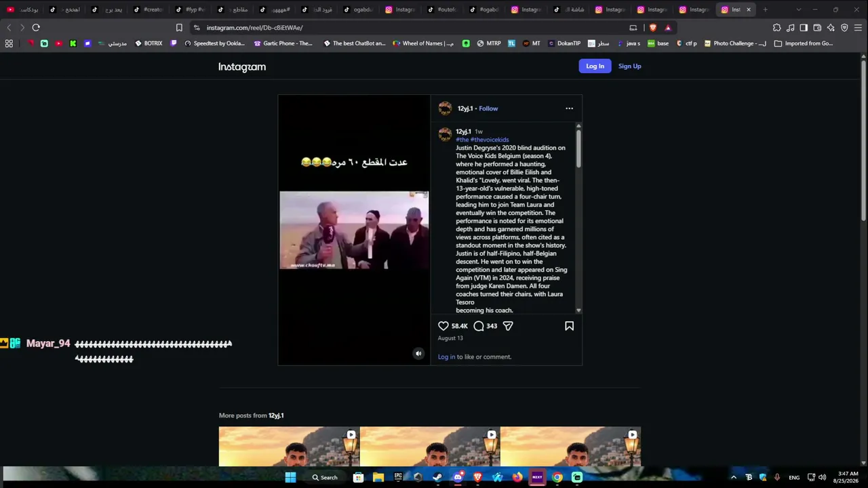Open the ENG language switcher
Image resolution: width=868 pixels, height=488 pixels.
[x=794, y=478]
